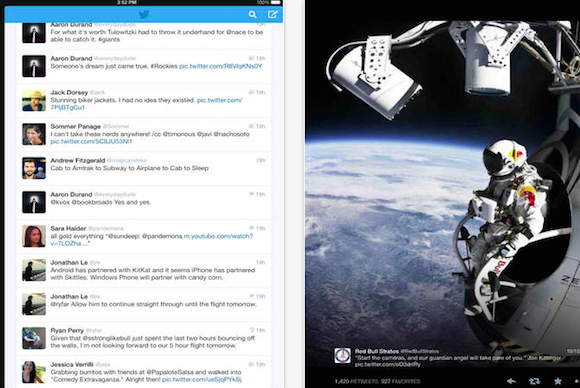Select the name 'Jessica Verrilli'
Viewport: 580px width, 388px height.
(x=72, y=364)
